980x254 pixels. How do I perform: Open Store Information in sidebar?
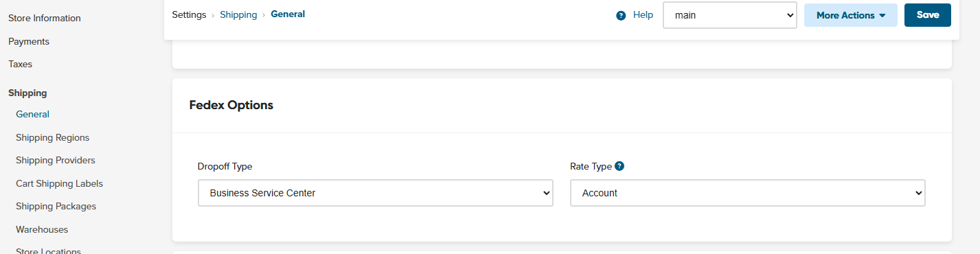[x=45, y=19]
